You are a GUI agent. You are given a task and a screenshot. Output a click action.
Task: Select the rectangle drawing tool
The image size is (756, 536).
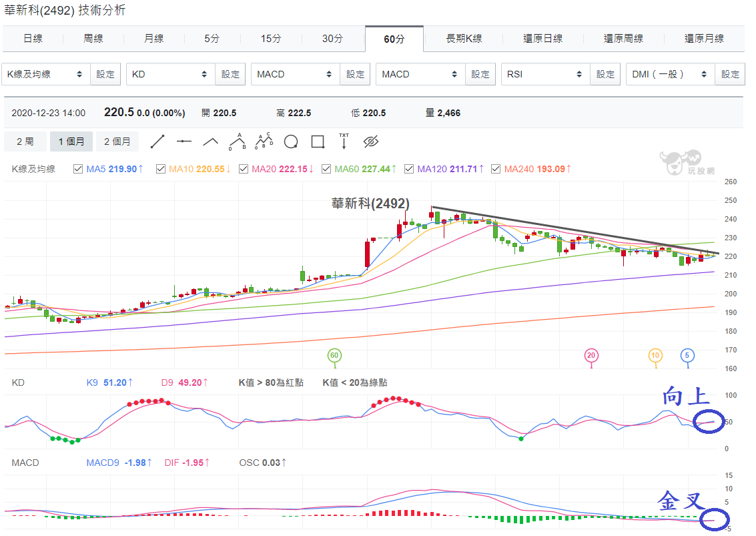coord(318,142)
